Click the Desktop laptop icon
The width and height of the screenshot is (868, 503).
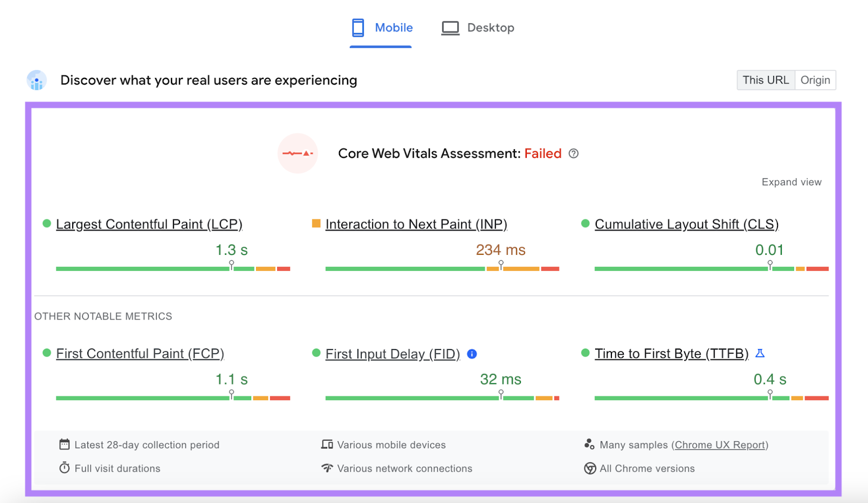pos(450,27)
